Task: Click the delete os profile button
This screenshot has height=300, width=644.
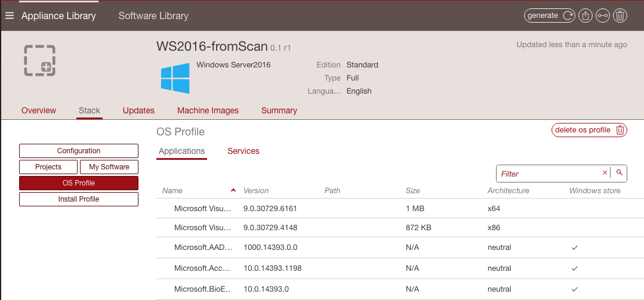Action: click(589, 130)
